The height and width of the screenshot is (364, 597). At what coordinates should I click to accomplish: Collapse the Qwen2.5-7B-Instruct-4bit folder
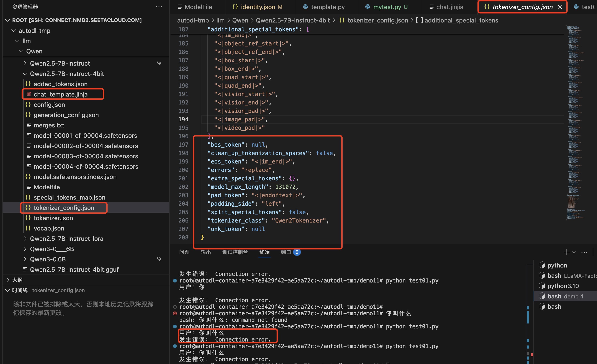tap(25, 74)
